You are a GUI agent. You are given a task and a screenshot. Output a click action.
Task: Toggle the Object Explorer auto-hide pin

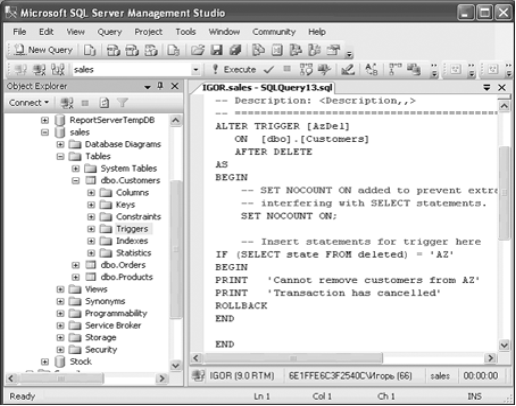160,86
